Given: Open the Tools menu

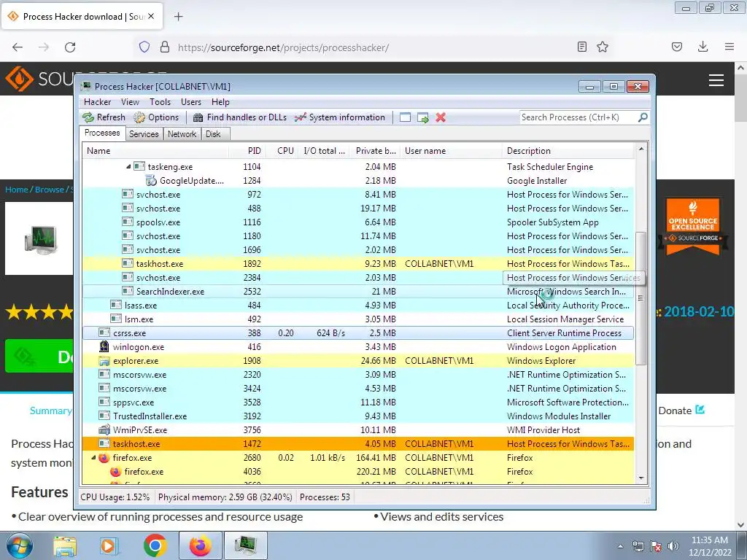Looking at the screenshot, I should click(x=160, y=102).
